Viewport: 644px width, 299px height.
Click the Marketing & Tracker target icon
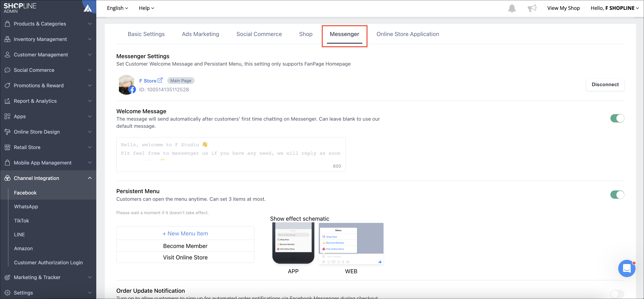[7, 277]
